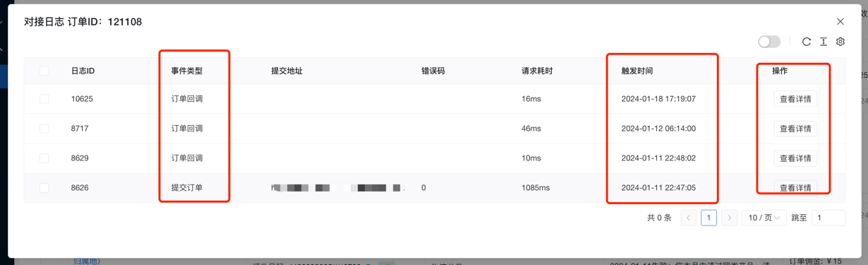
Task: Click the 共 0 条 total count text
Action: [659, 218]
